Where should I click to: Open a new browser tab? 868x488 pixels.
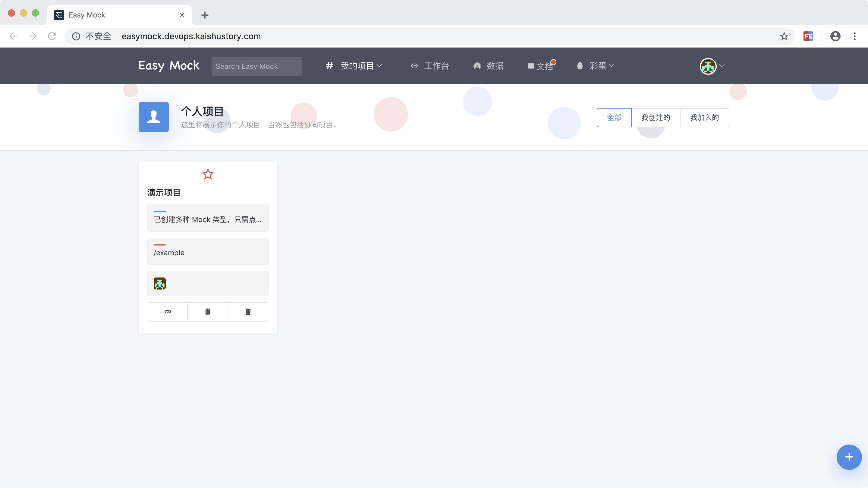point(205,15)
